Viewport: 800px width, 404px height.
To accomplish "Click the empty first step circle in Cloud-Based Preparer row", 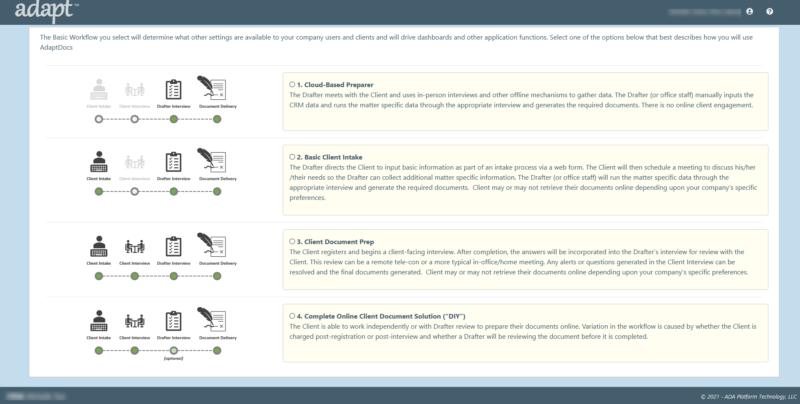I will (x=98, y=118).
